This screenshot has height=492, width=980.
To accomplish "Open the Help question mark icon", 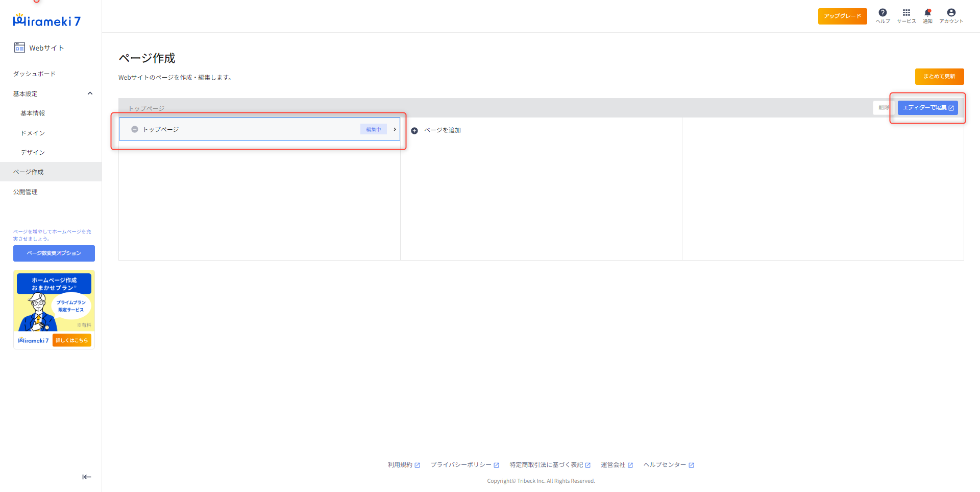I will (883, 13).
